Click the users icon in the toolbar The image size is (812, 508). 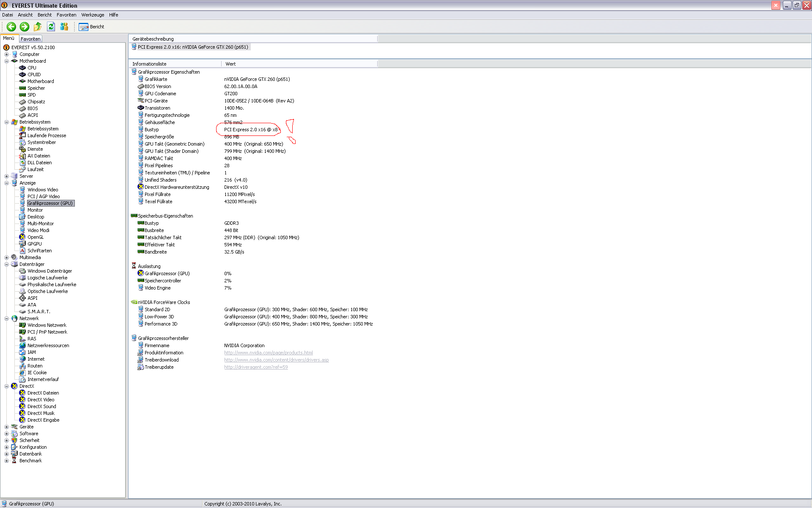(64, 27)
